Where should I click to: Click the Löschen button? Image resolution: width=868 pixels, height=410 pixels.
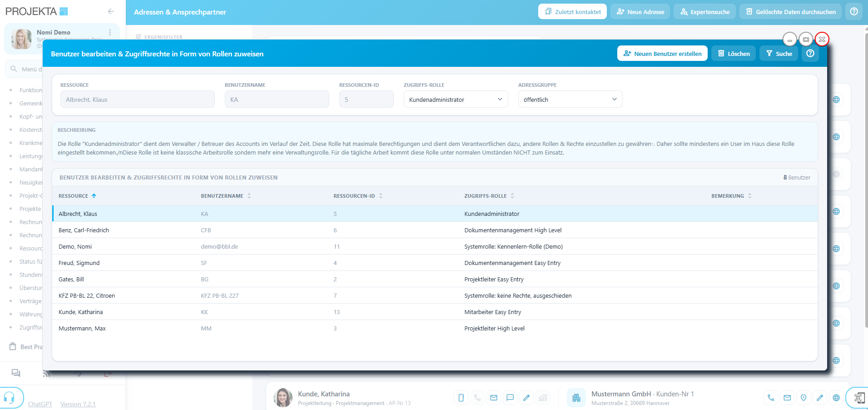tap(734, 53)
